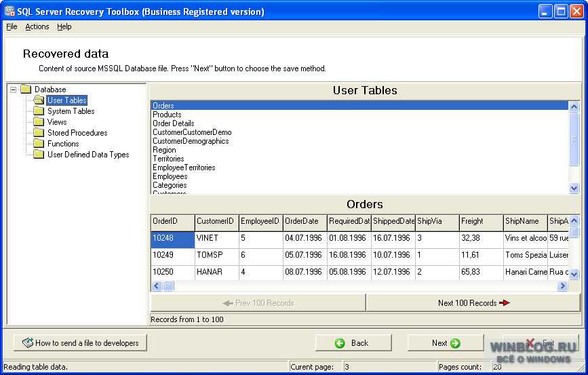Select User Defined Data Types node
Viewport: 588px width, 375px height.
88,155
